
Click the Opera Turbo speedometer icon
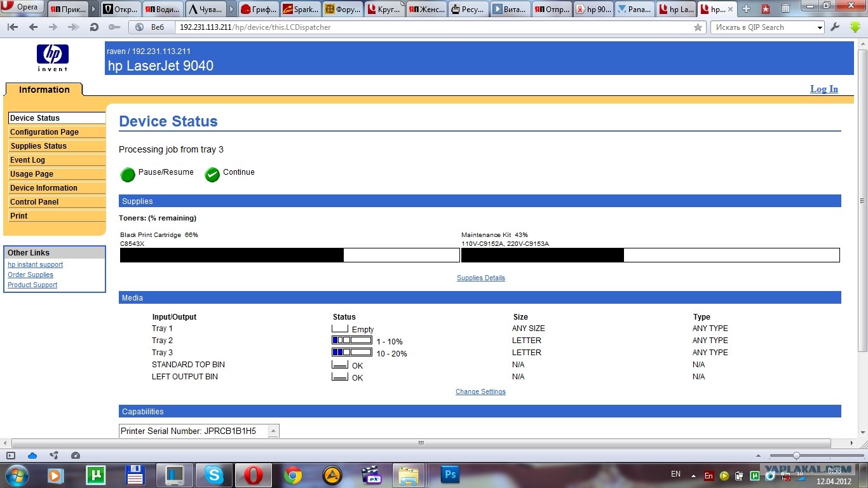[76, 456]
